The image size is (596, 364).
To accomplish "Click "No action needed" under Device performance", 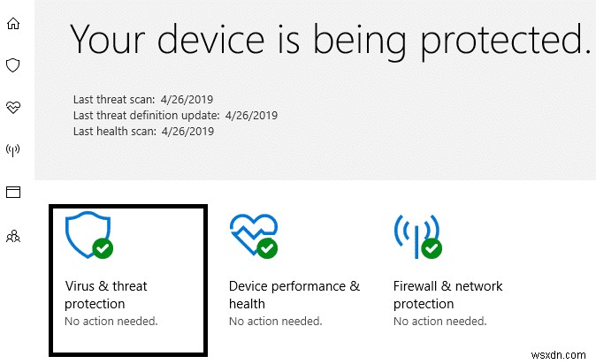I will [x=275, y=321].
